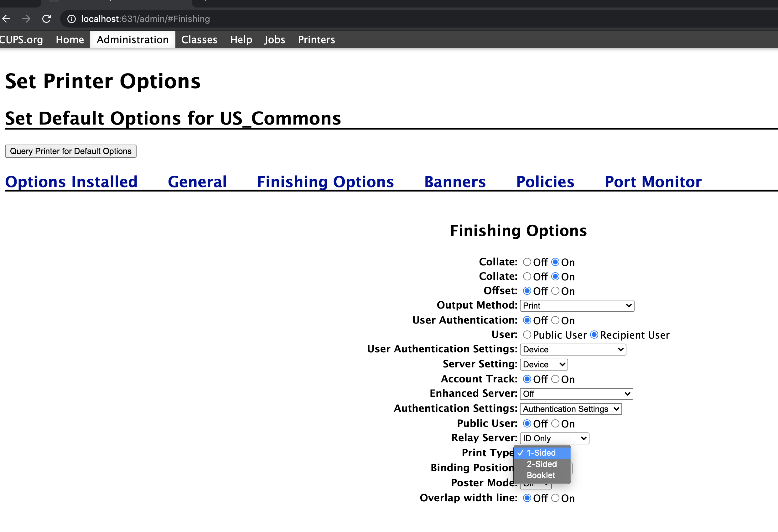Turn Offset option On
Screen dimensions: 778x532
click(x=555, y=291)
